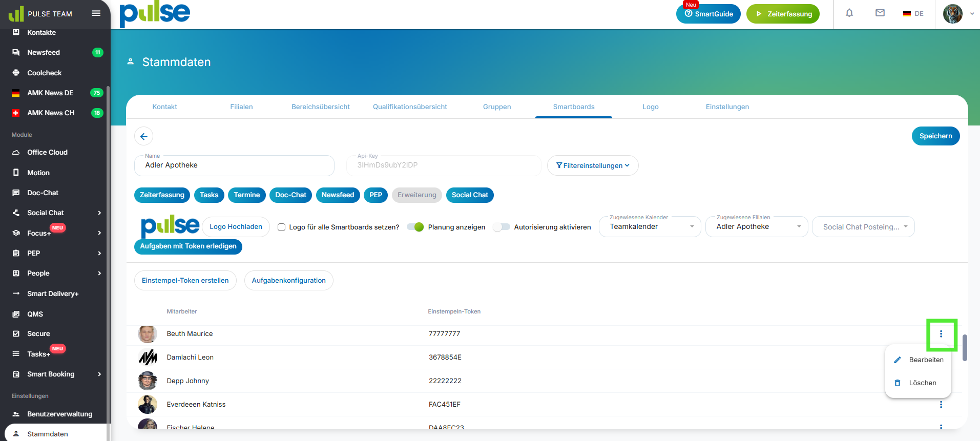Open the Zugewiesene Kalender dropdown
Screen dimensions: 980x441
[x=650, y=227]
